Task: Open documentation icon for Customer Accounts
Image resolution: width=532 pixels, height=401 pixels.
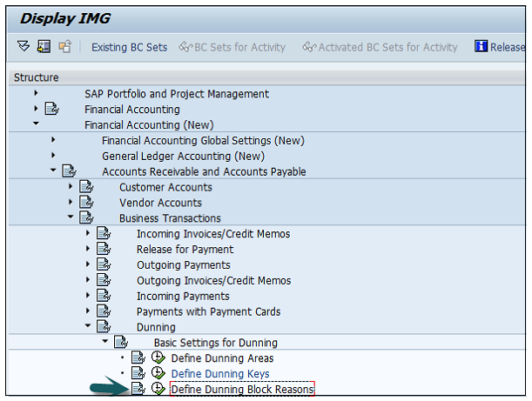Action: coord(86,188)
